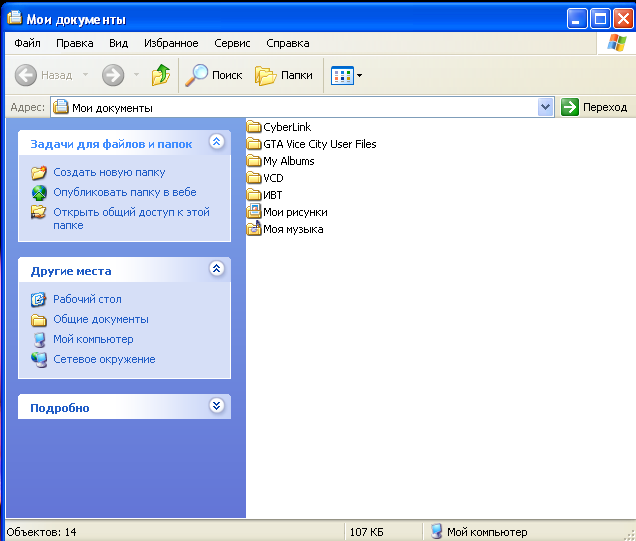Select the My Albums folder icon
636x541 pixels.
point(254,161)
